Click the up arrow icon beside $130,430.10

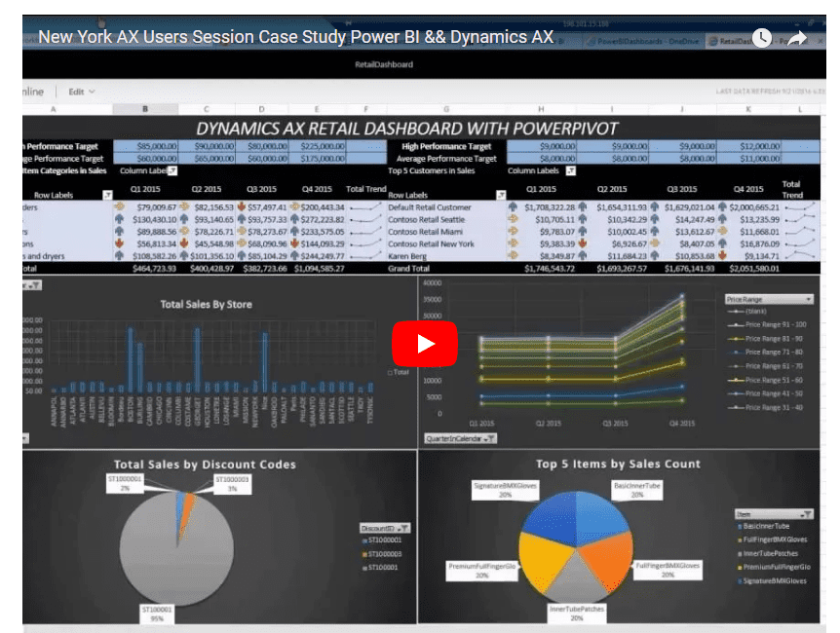(119, 219)
